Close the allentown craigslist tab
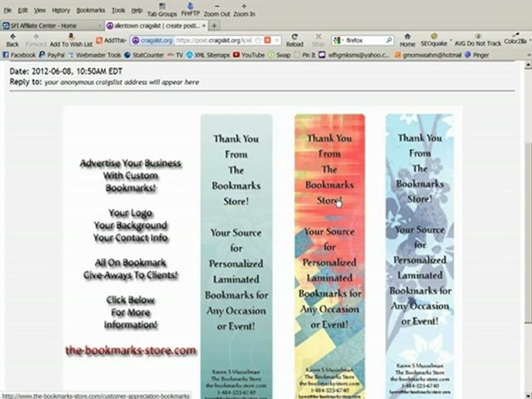This screenshot has height=399, width=532. click(204, 25)
